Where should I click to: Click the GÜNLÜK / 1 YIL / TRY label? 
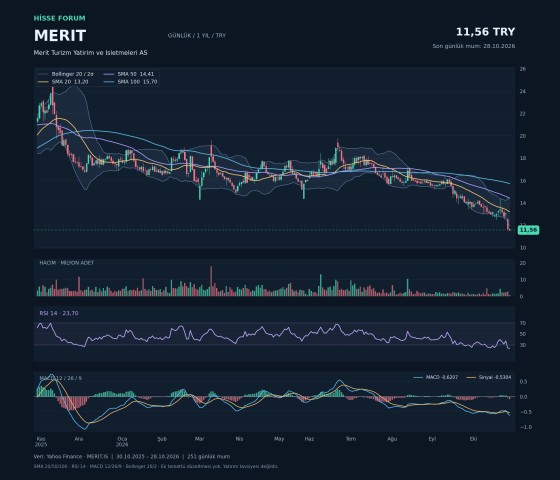pyautogui.click(x=197, y=36)
